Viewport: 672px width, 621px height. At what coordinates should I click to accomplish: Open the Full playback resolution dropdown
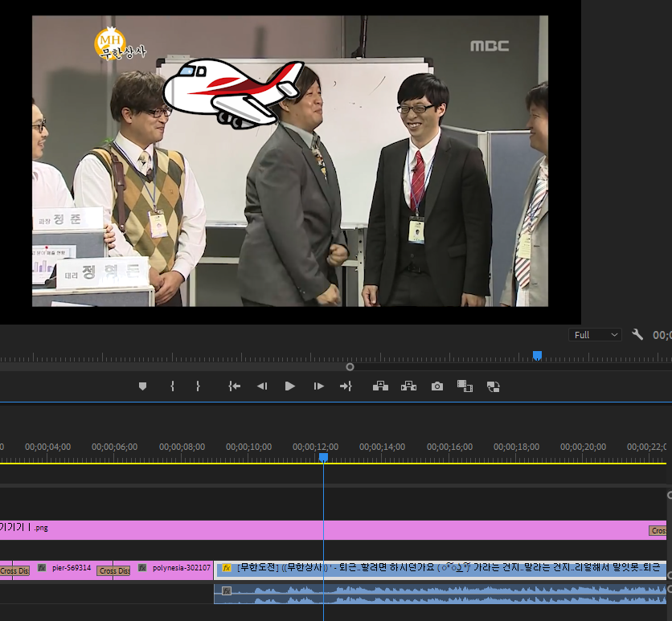click(x=595, y=335)
